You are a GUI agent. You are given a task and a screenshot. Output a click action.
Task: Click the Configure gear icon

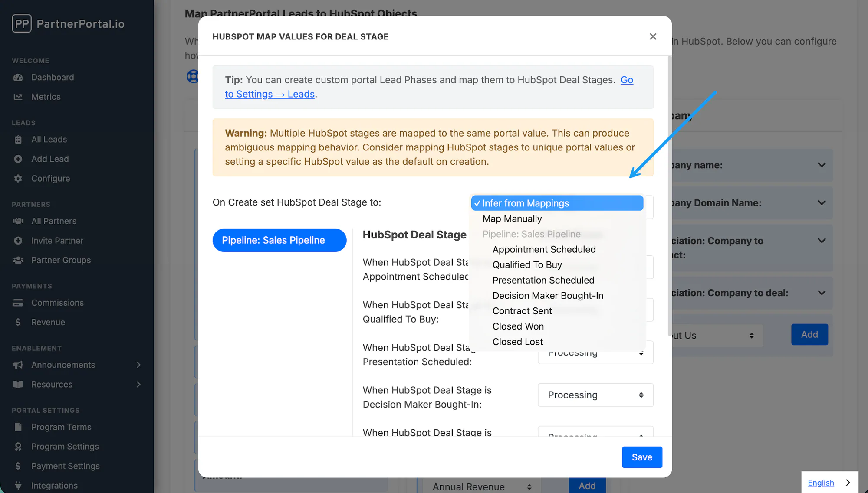point(18,178)
